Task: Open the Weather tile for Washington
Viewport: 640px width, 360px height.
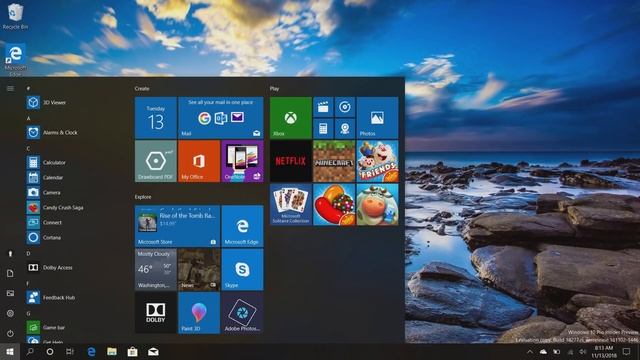Action: click(156, 269)
